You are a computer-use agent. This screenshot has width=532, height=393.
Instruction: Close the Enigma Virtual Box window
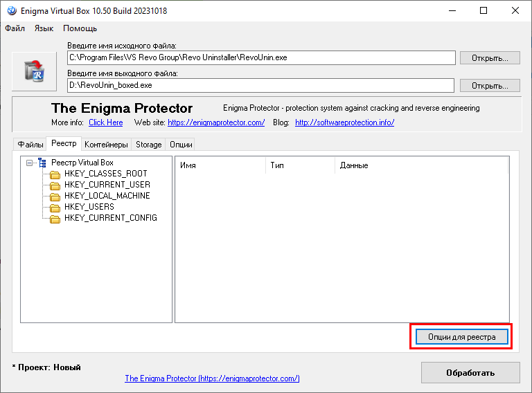(x=515, y=11)
